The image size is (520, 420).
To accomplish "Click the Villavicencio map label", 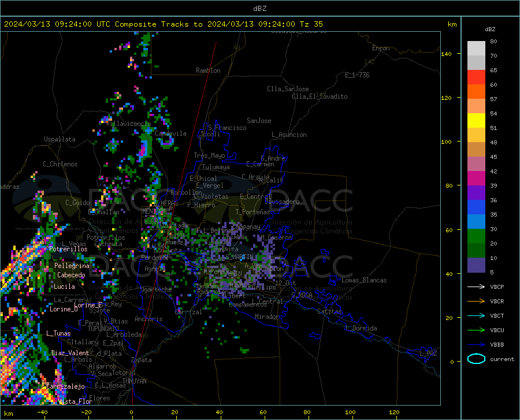I will (128, 124).
